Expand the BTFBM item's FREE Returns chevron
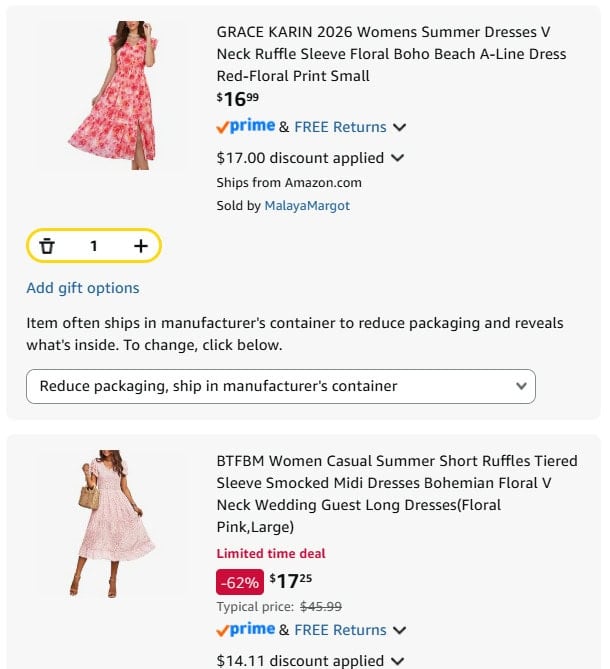The image size is (610, 669). point(399,630)
